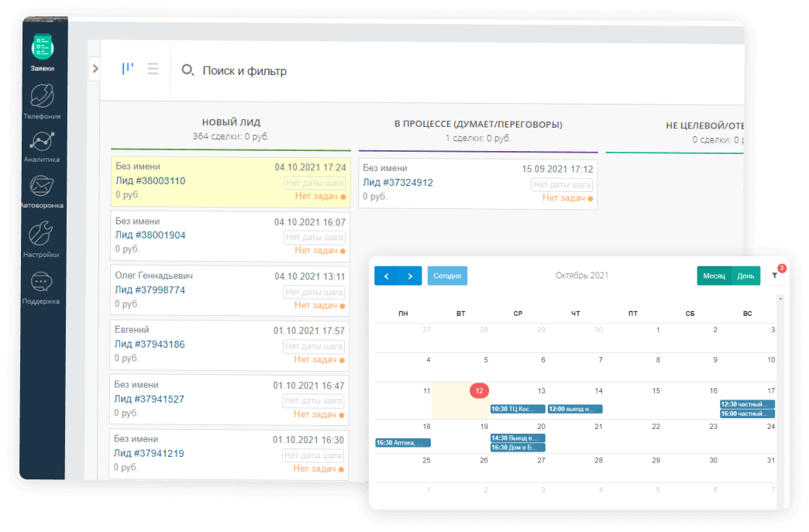
Task: Open lead Лид #38001904
Action: coord(150,235)
